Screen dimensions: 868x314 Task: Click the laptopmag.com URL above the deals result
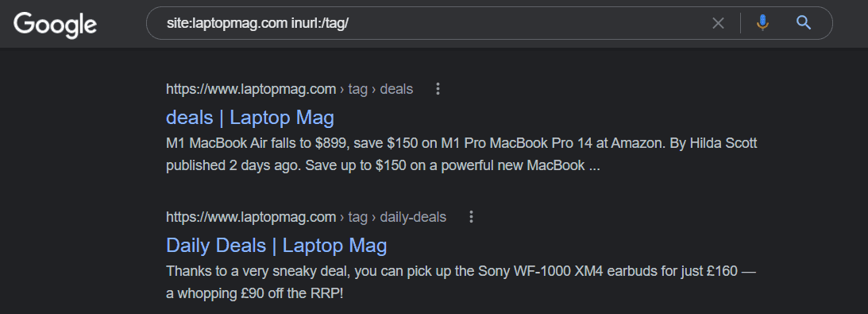tap(251, 88)
